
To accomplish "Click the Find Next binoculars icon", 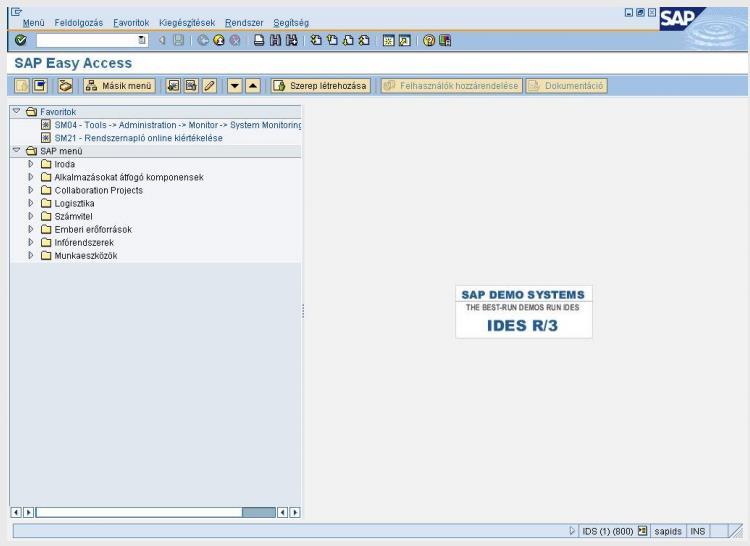I will pyautogui.click(x=291, y=41).
